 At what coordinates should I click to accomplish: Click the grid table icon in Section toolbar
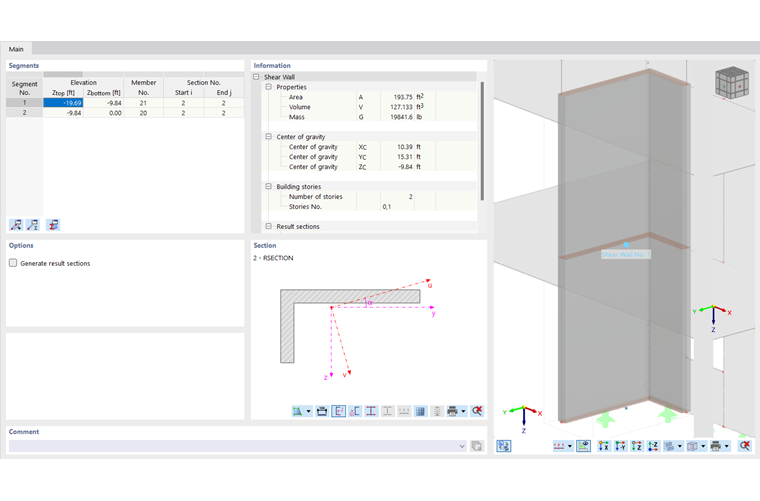[420, 411]
